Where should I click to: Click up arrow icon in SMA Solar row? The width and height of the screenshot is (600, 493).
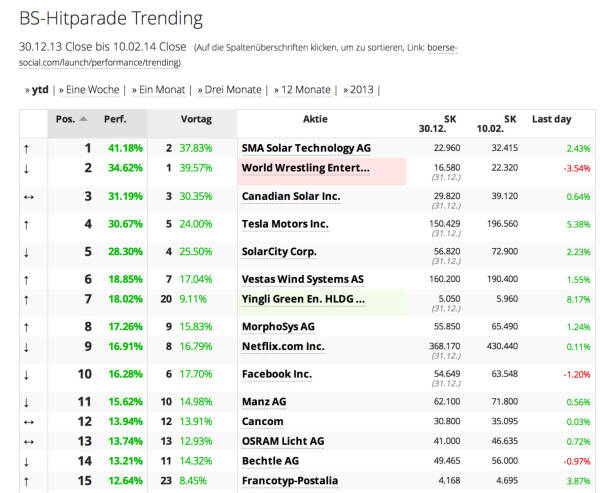(x=26, y=149)
